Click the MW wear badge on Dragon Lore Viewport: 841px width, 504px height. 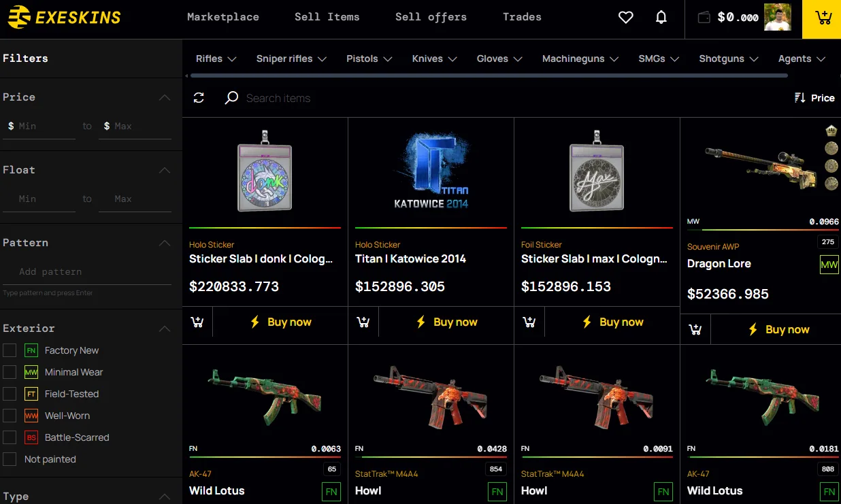829,265
